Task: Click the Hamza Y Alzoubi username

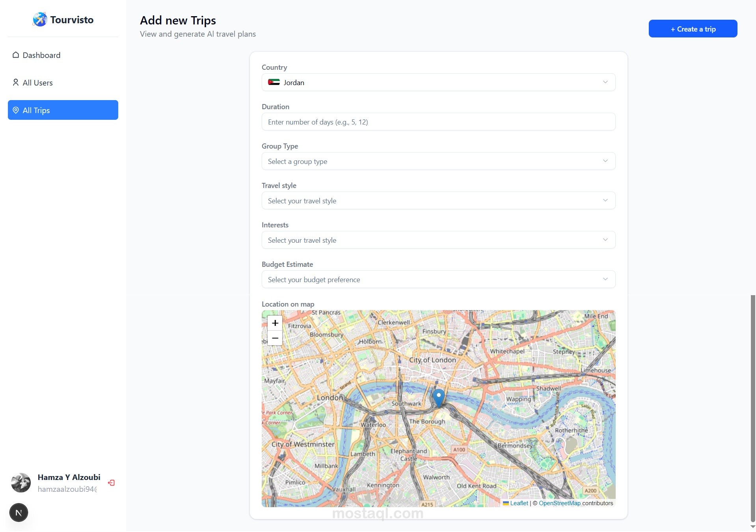Action: pos(69,477)
